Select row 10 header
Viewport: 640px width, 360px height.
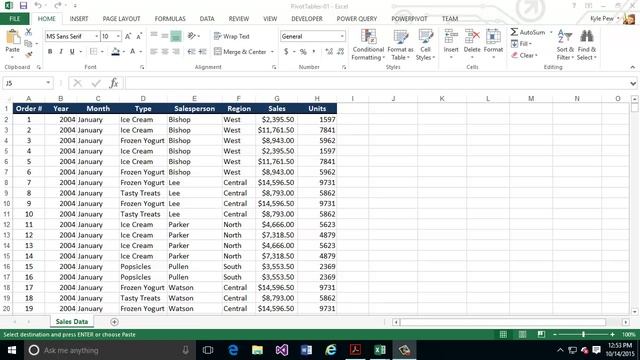7,204
